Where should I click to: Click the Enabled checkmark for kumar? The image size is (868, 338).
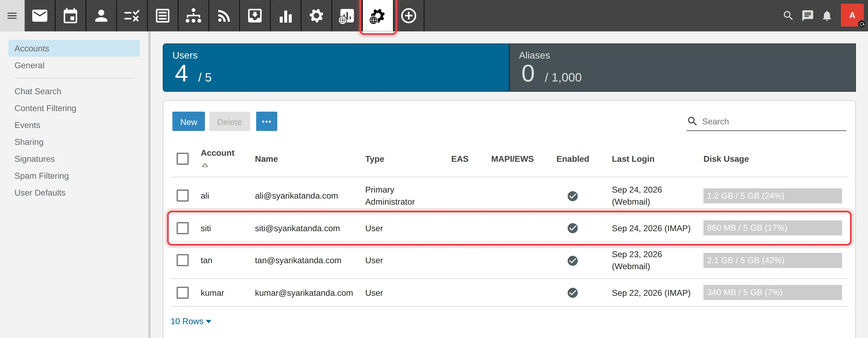tap(573, 293)
